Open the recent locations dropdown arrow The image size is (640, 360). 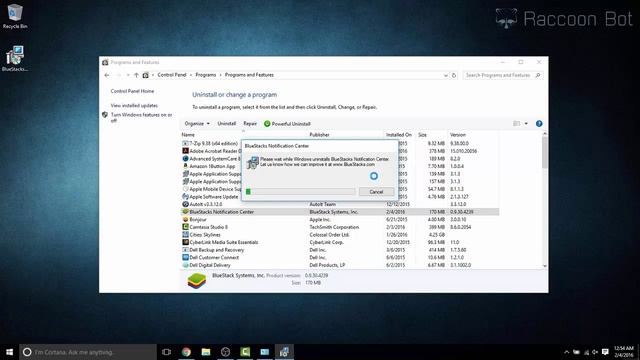tap(128, 75)
